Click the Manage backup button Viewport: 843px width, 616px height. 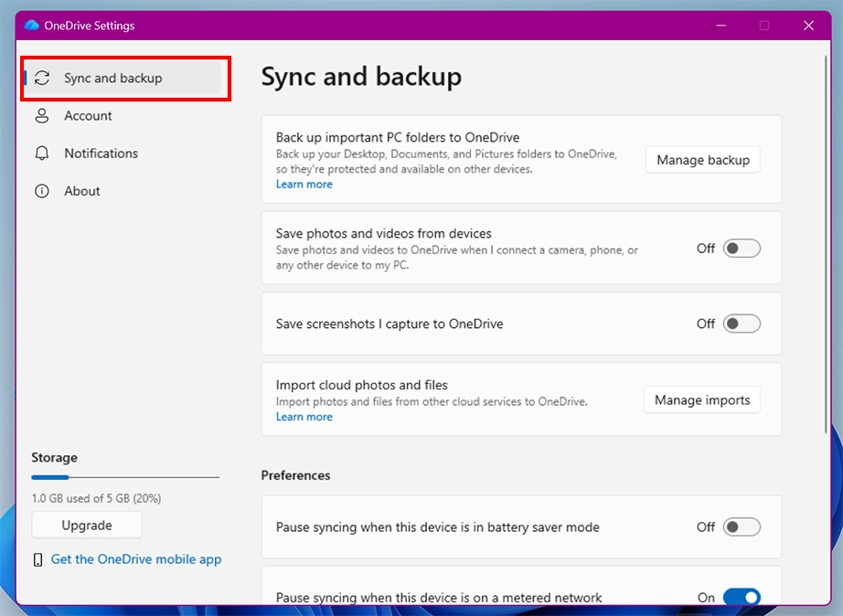[x=703, y=160]
